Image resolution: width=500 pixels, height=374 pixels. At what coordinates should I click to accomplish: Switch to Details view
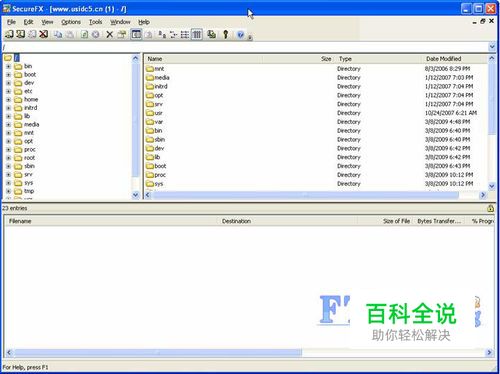click(197, 34)
